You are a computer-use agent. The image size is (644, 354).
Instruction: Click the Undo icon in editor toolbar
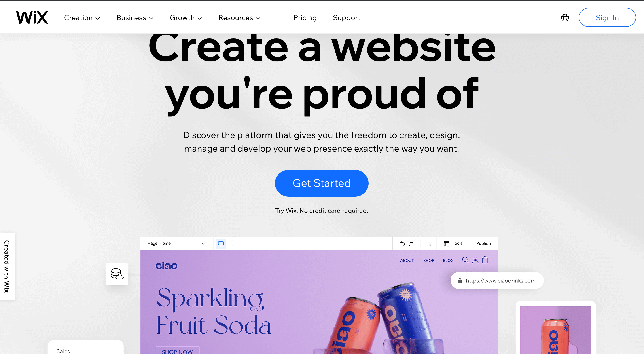(x=402, y=243)
